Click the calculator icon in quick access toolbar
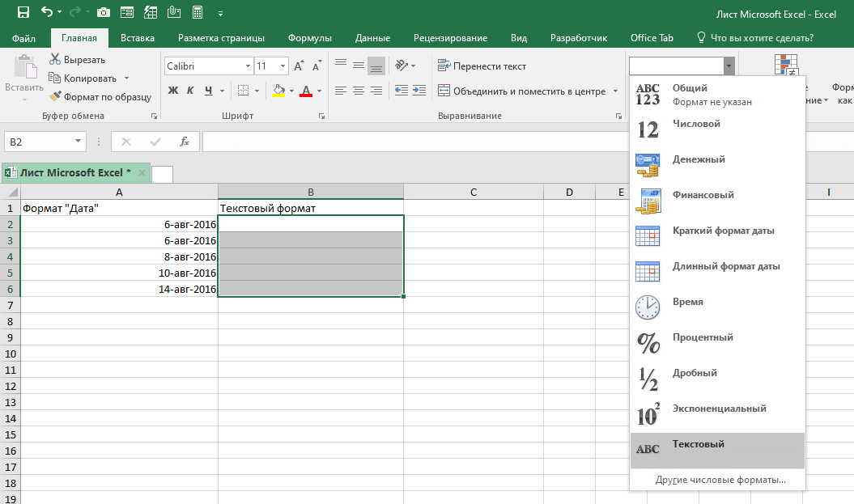The height and width of the screenshot is (504, 854). point(197,12)
